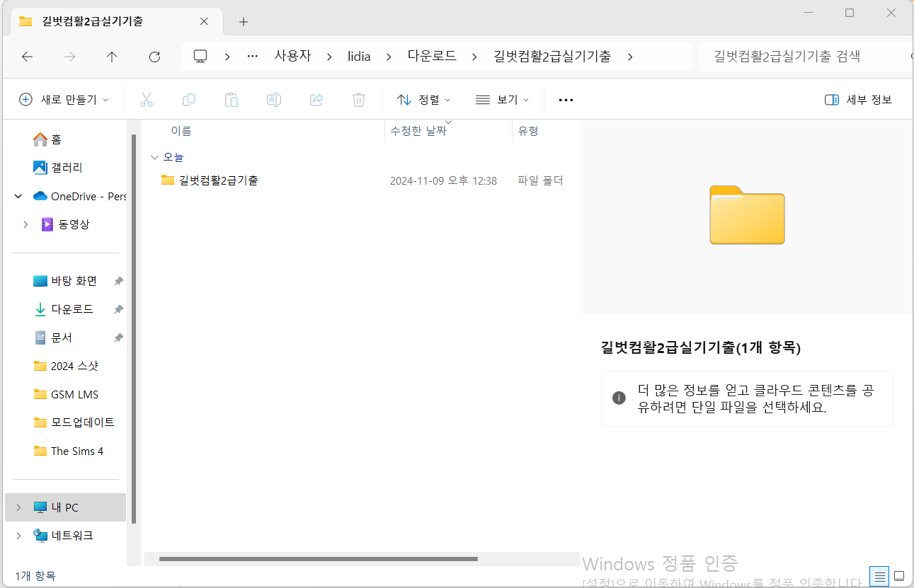Collapse the 오늘 group header
This screenshot has height=588, width=914.
pyautogui.click(x=154, y=157)
